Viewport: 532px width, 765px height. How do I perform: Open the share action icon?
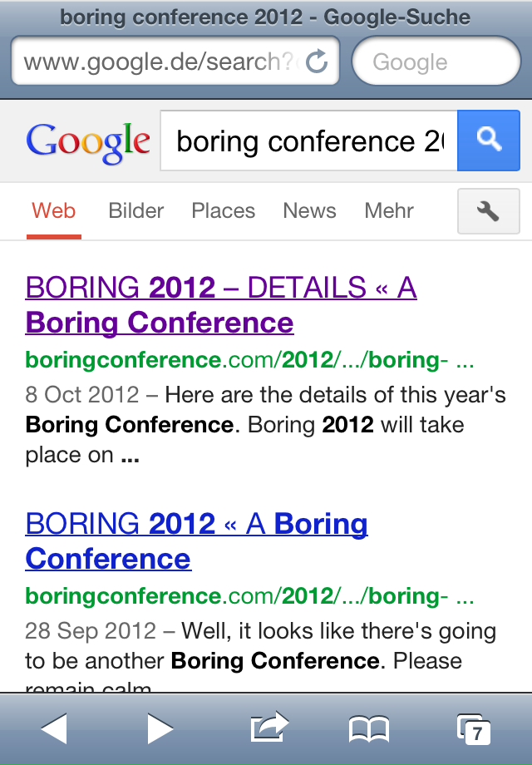tap(269, 727)
